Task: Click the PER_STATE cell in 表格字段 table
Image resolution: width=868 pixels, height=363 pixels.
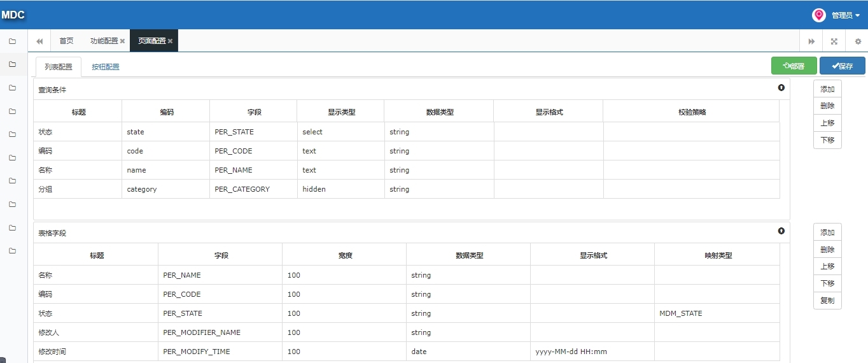Action: (x=220, y=313)
